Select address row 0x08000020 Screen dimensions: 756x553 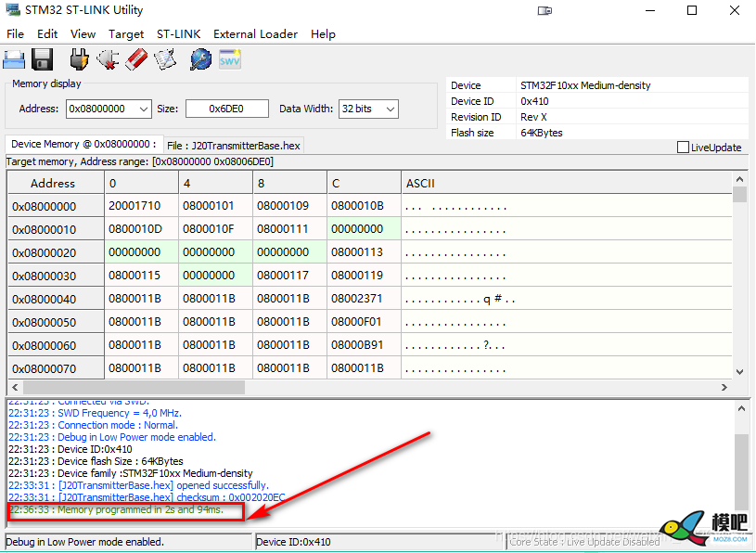[x=56, y=252]
